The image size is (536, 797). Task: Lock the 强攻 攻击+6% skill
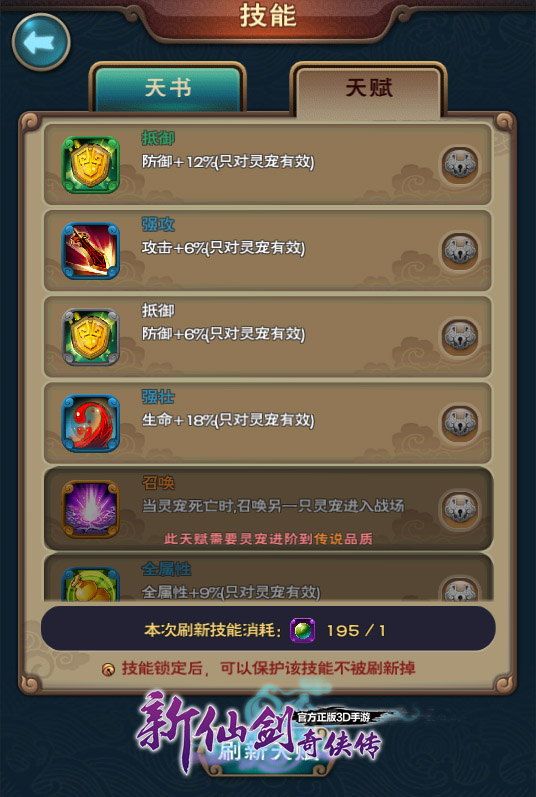click(460, 251)
